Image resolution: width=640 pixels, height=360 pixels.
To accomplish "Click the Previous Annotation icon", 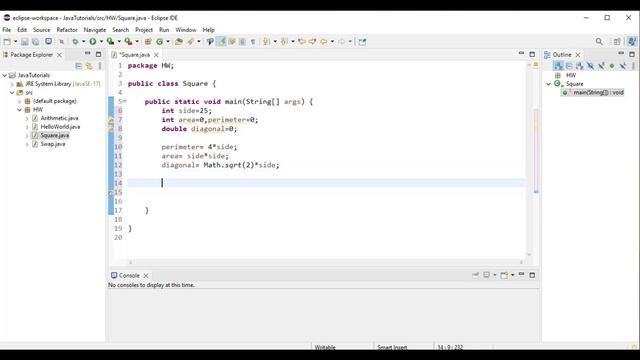I will pos(284,42).
